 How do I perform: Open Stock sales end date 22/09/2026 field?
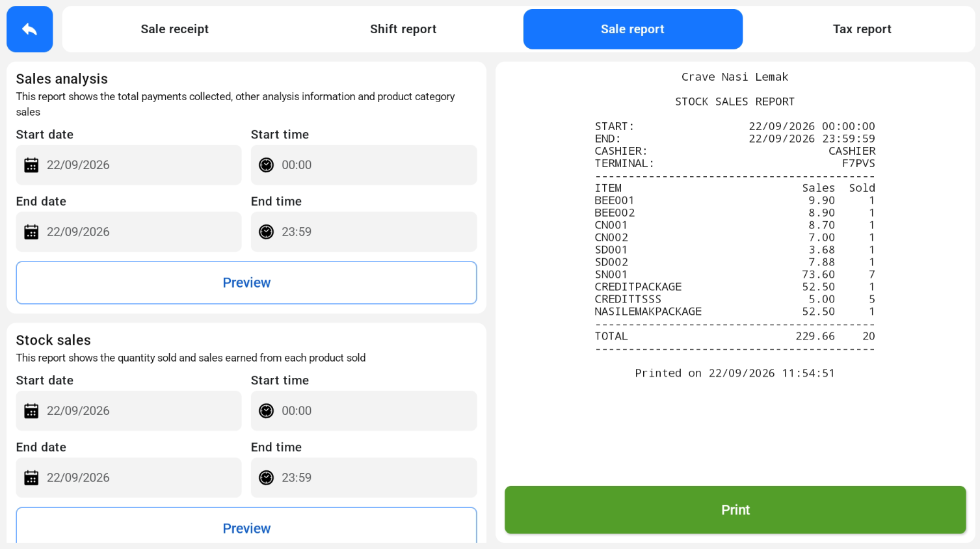(129, 478)
